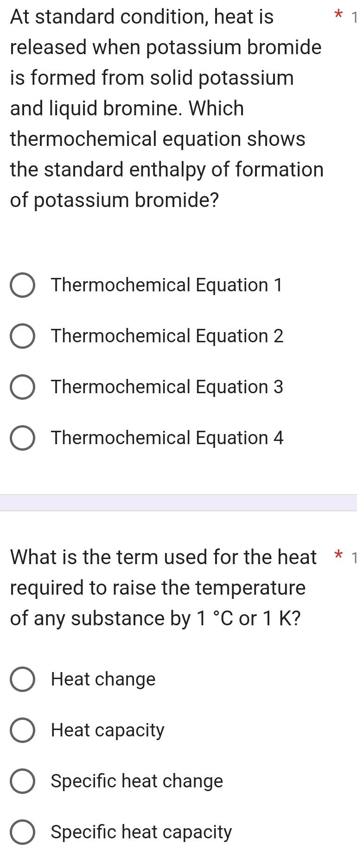Viewport: 357px width, 868px height.
Task: Click the 'Thermochemical Equation 1' label text
Action: point(166,285)
